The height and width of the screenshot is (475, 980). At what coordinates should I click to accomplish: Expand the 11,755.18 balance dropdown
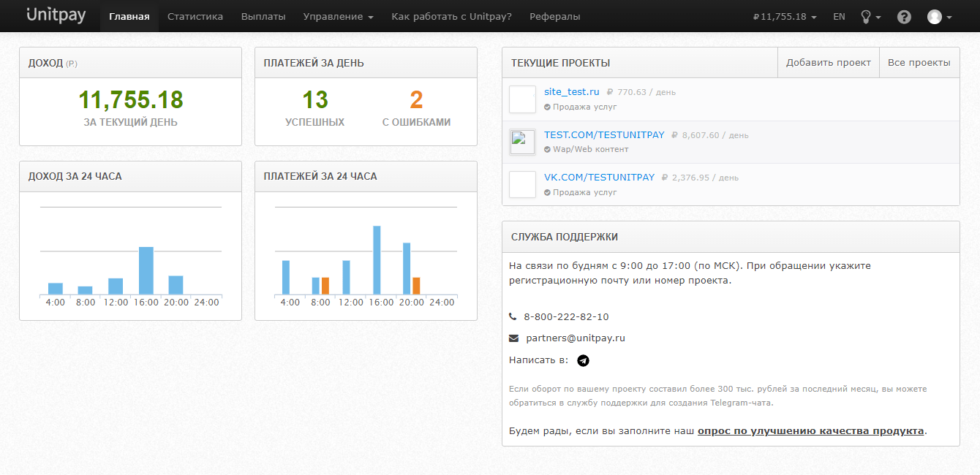click(785, 16)
